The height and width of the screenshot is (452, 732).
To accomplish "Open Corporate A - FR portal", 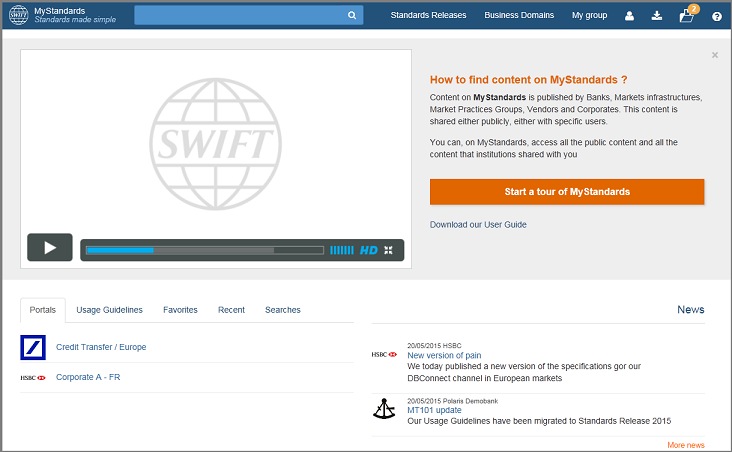I will click(x=88, y=377).
